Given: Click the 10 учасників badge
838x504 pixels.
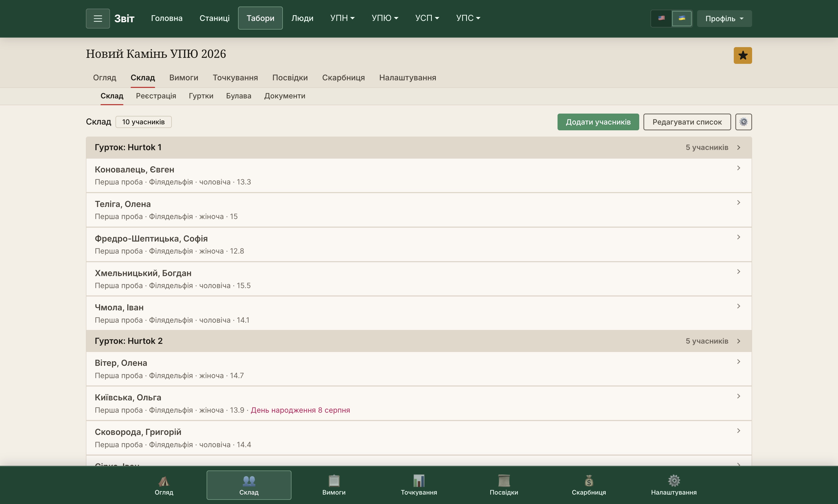Looking at the screenshot, I should tap(144, 122).
